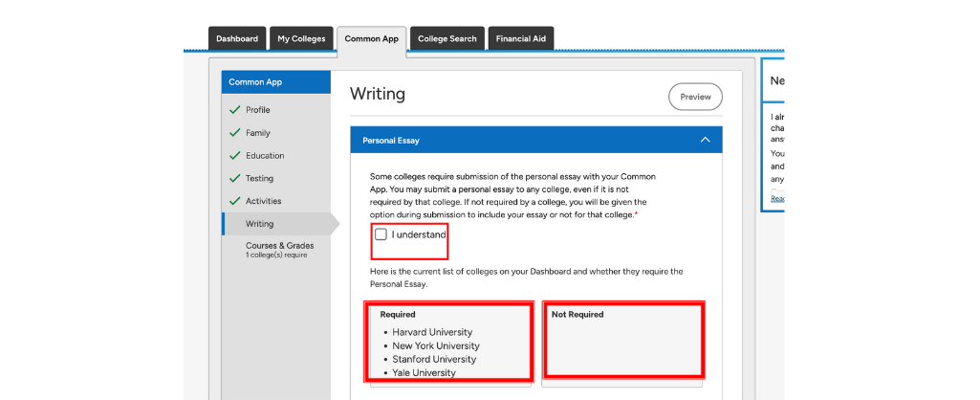Click the green checkmark beside Family

pyautogui.click(x=234, y=133)
